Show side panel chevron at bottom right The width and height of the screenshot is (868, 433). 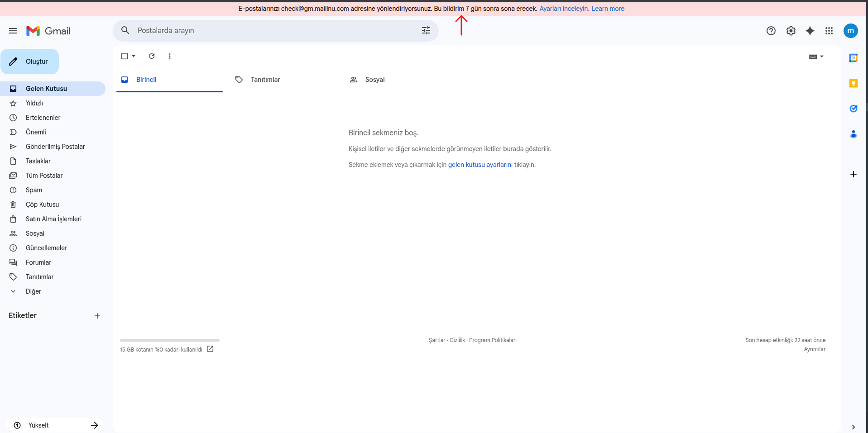pyautogui.click(x=854, y=427)
